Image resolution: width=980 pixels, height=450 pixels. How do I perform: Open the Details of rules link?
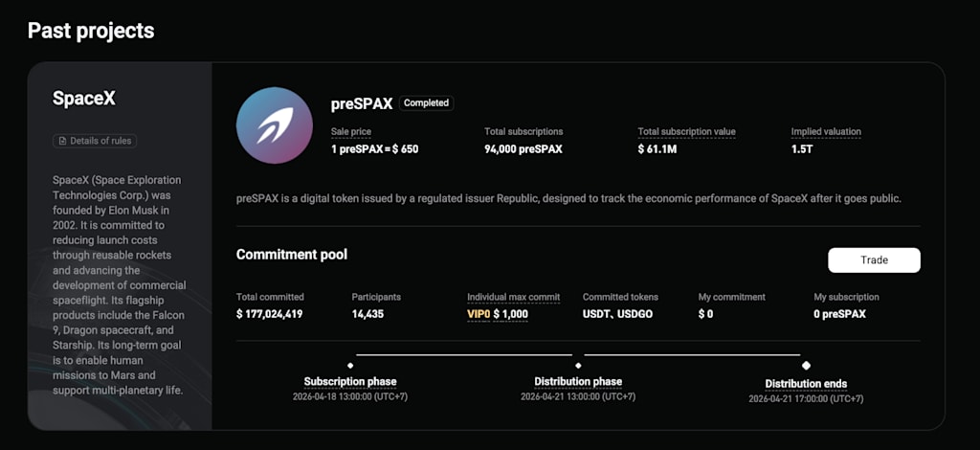click(x=95, y=141)
